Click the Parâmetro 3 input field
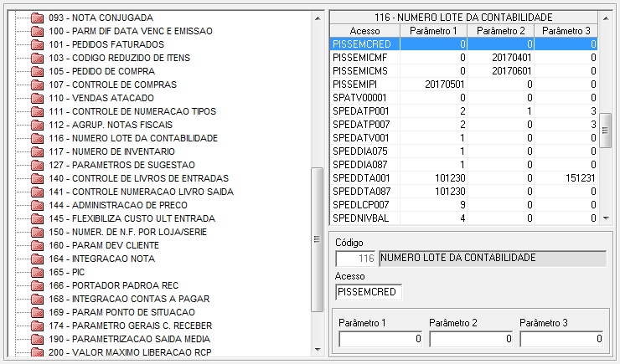 [561, 339]
